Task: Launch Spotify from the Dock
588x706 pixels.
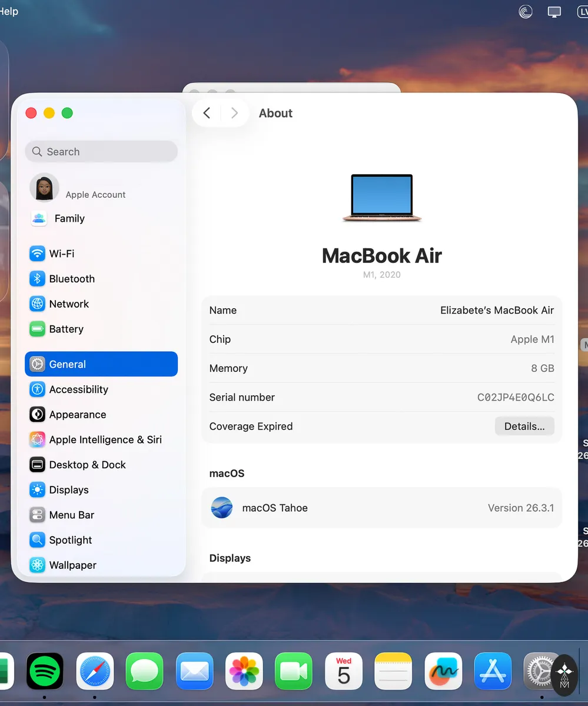Action: pyautogui.click(x=45, y=671)
